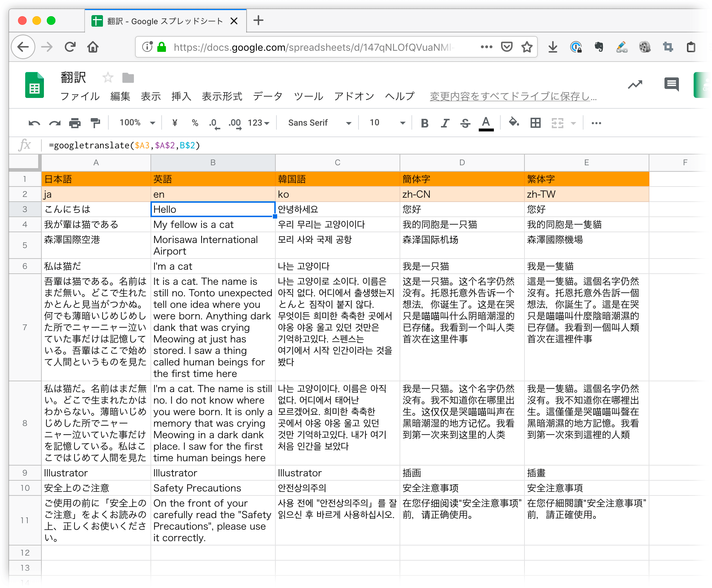Open a new browser tab
The image size is (712, 588).
[258, 21]
